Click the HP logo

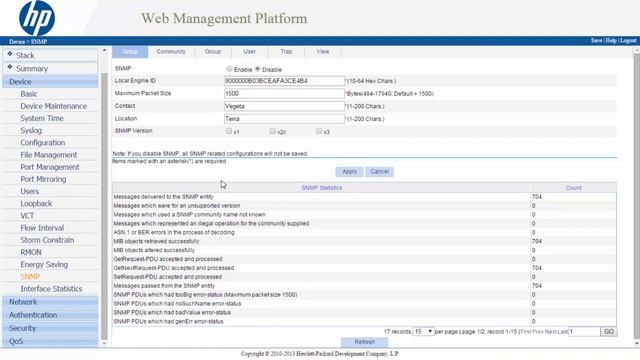tap(37, 18)
